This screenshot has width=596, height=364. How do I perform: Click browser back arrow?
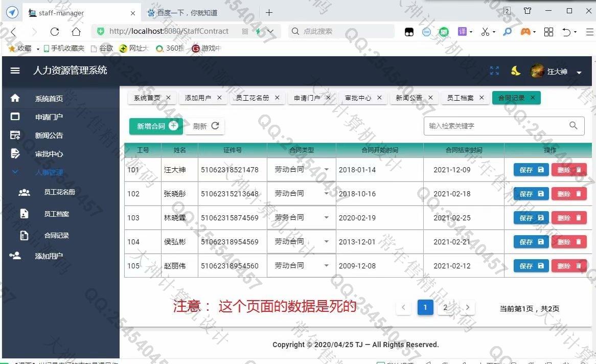pyautogui.click(x=14, y=32)
